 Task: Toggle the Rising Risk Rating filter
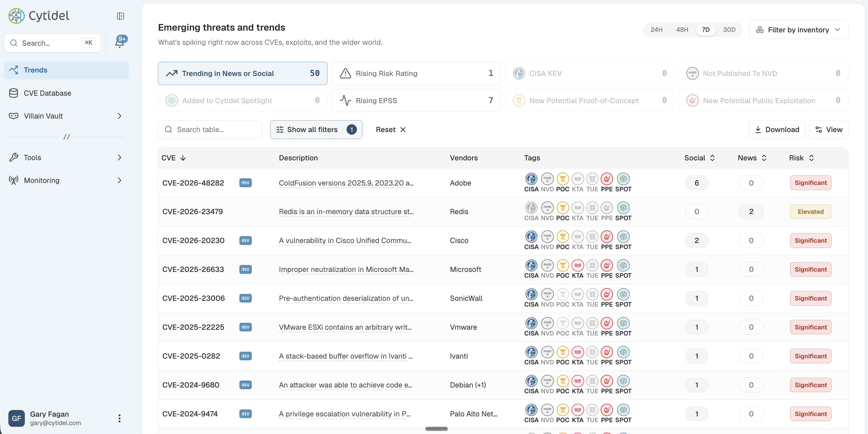coord(416,73)
